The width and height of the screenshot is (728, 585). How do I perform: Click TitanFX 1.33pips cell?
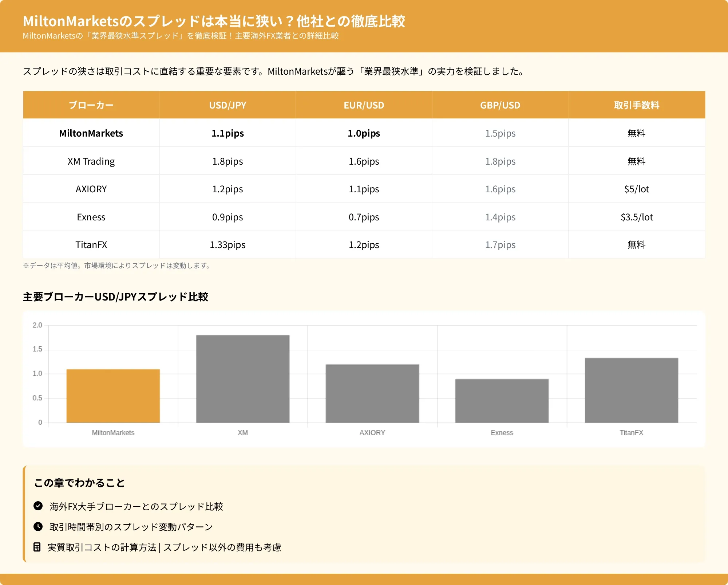(x=227, y=245)
